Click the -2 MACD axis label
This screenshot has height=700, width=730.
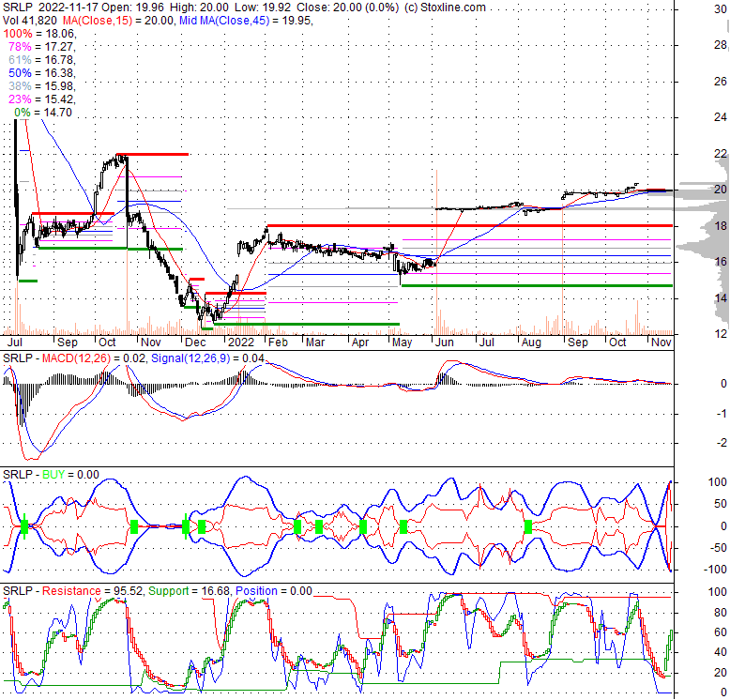[x=722, y=443]
